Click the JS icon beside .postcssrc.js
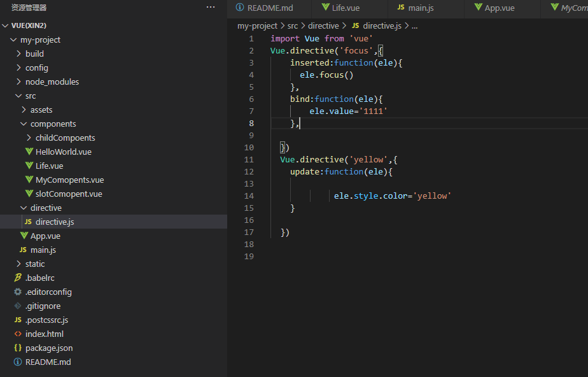Screen dimensions: 588x377 coord(18,320)
